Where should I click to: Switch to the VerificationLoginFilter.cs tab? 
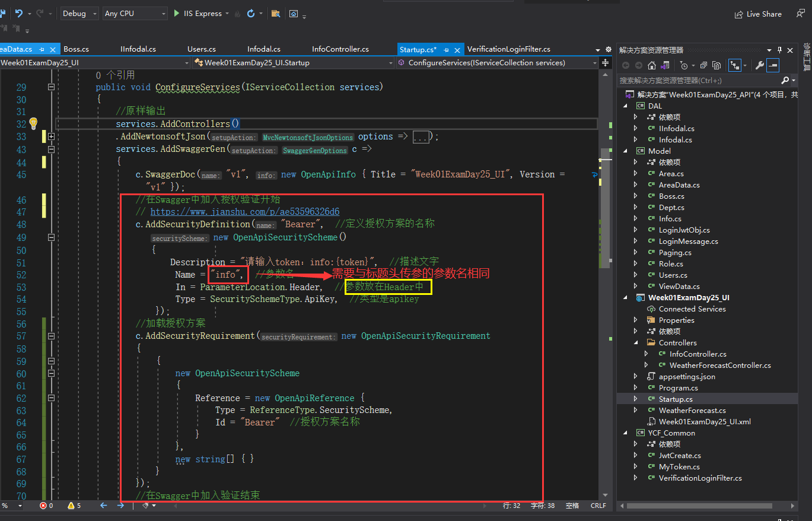(508, 49)
